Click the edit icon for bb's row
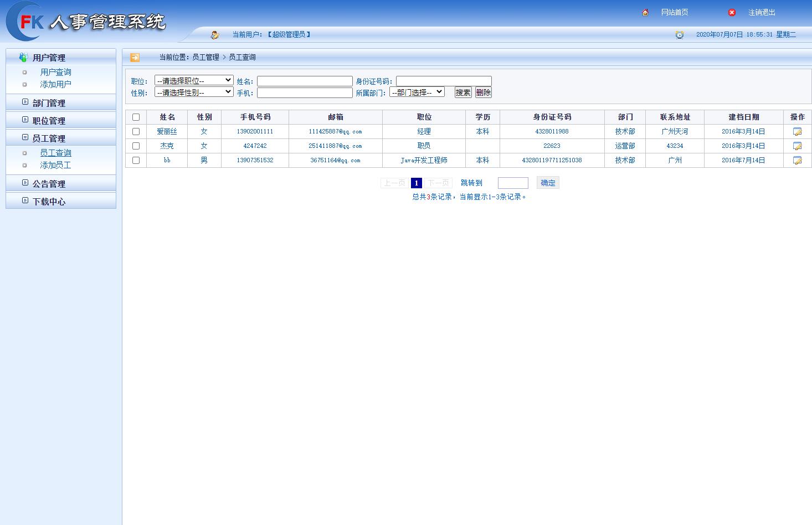The height and width of the screenshot is (525, 812). click(797, 160)
